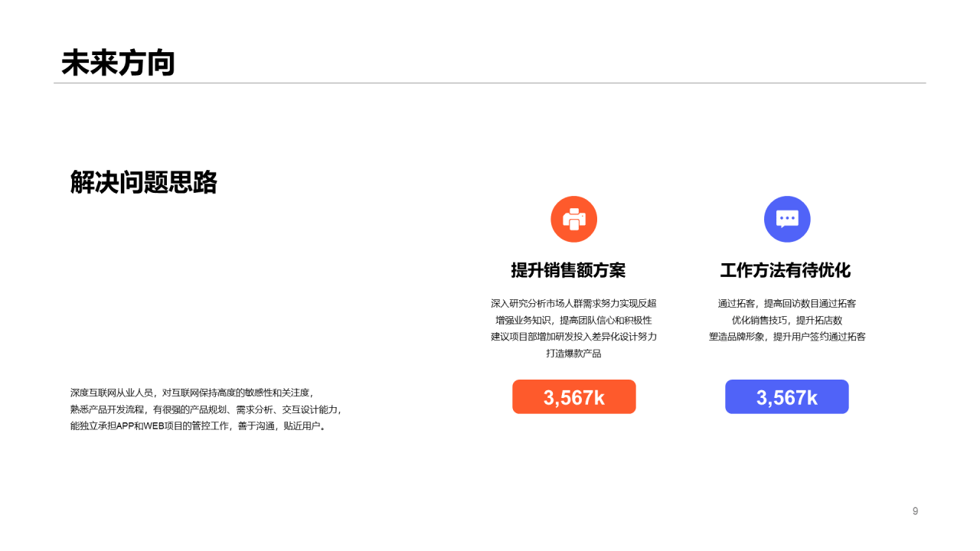This screenshot has height=551, width=980.
Task: Select the line starting with 建议项目部增加研发投入
Action: [x=573, y=337]
